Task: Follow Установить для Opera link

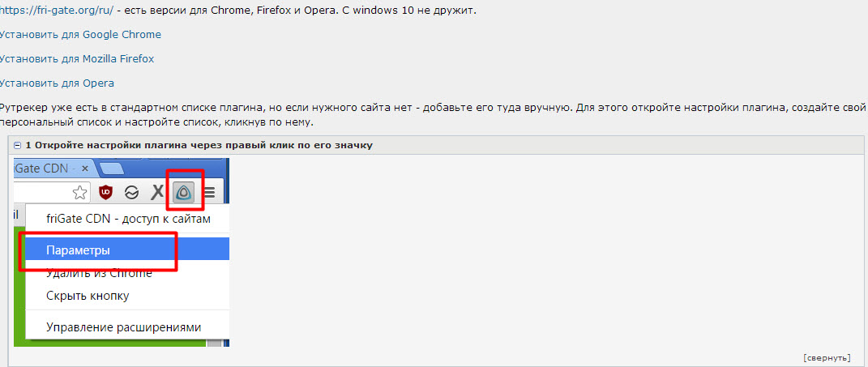Action: (57, 83)
